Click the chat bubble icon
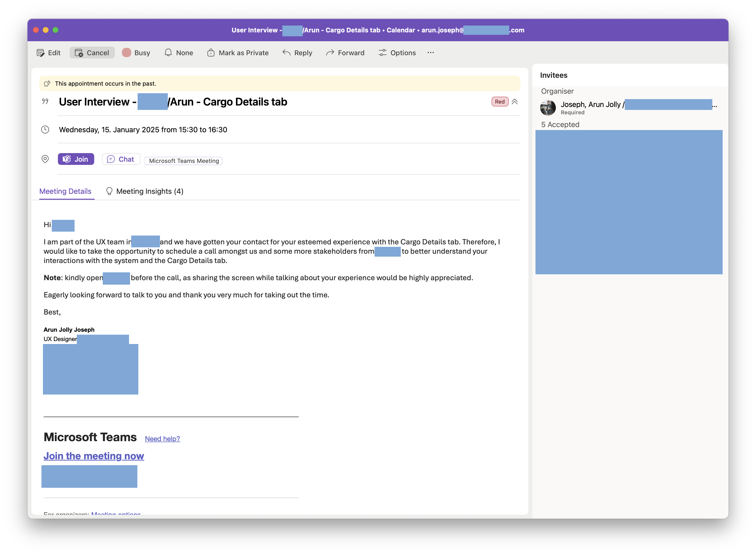756x555 pixels. click(111, 159)
